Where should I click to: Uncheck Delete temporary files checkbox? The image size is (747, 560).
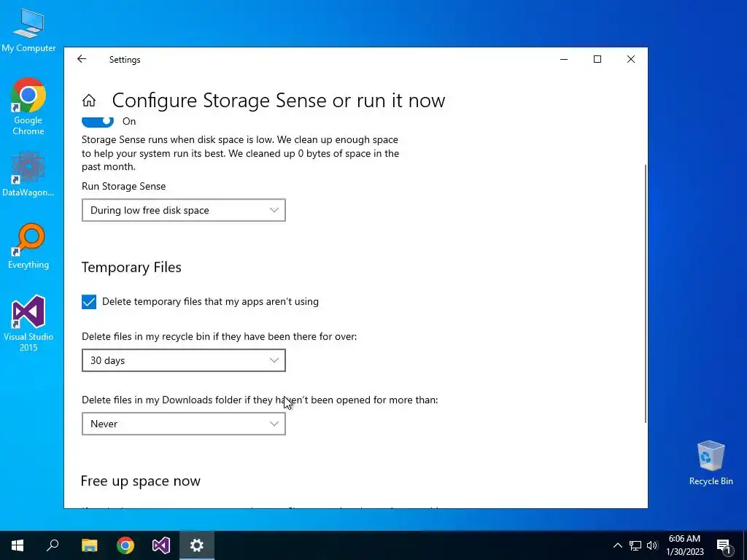[89, 302]
